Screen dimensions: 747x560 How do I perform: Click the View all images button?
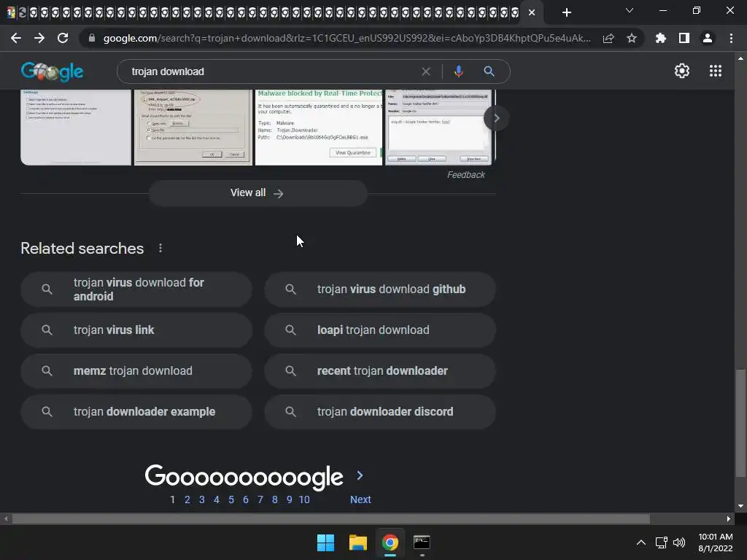tap(258, 192)
